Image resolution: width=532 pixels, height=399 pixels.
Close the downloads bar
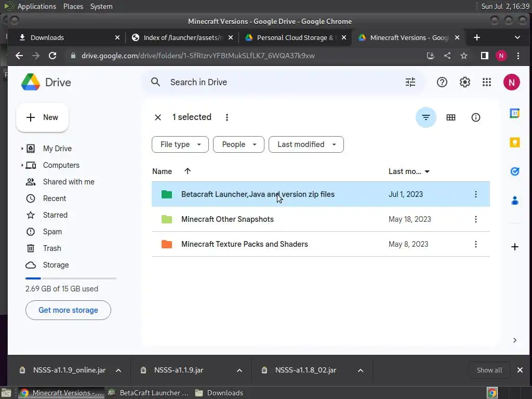(520, 370)
